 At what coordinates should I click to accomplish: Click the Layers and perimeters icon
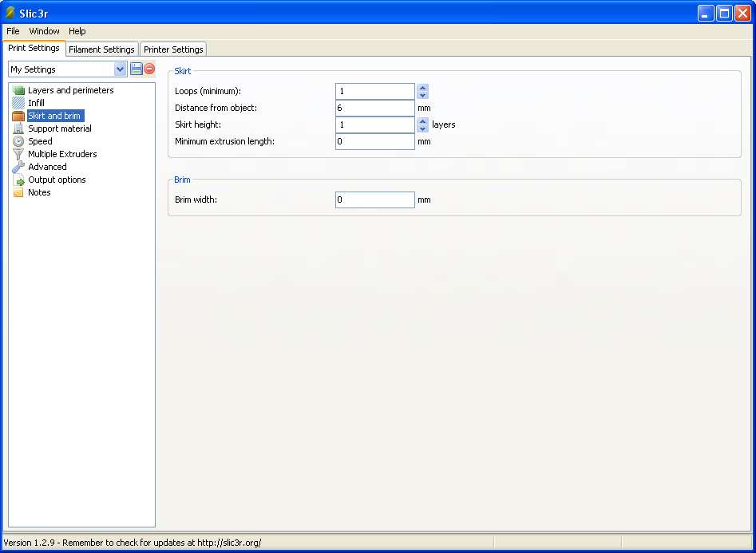(18, 90)
